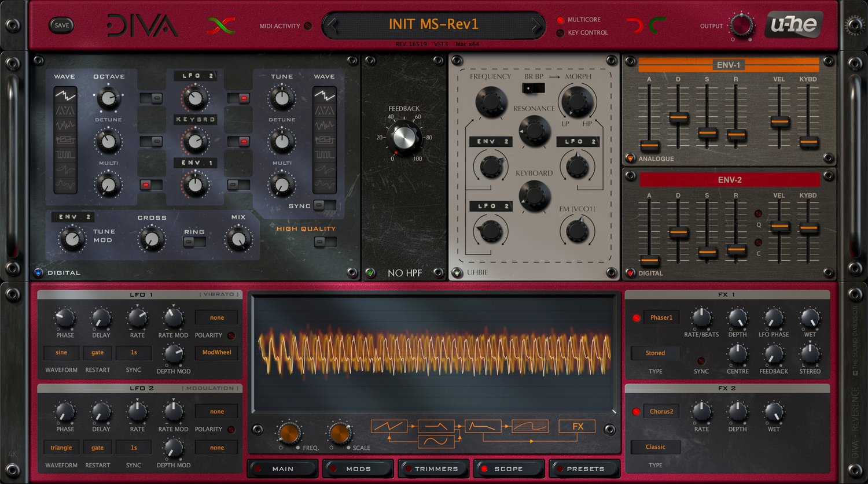Click the envelope block in signal flow diagram
The image size is (868, 484).
(483, 427)
